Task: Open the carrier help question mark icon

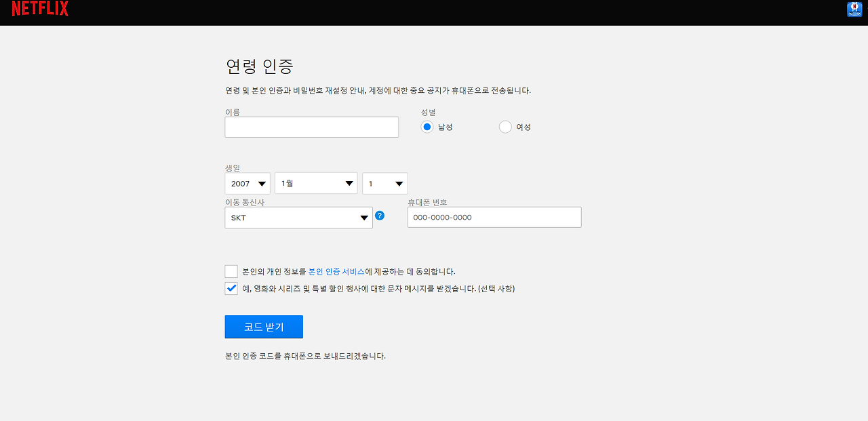Action: coord(379,215)
